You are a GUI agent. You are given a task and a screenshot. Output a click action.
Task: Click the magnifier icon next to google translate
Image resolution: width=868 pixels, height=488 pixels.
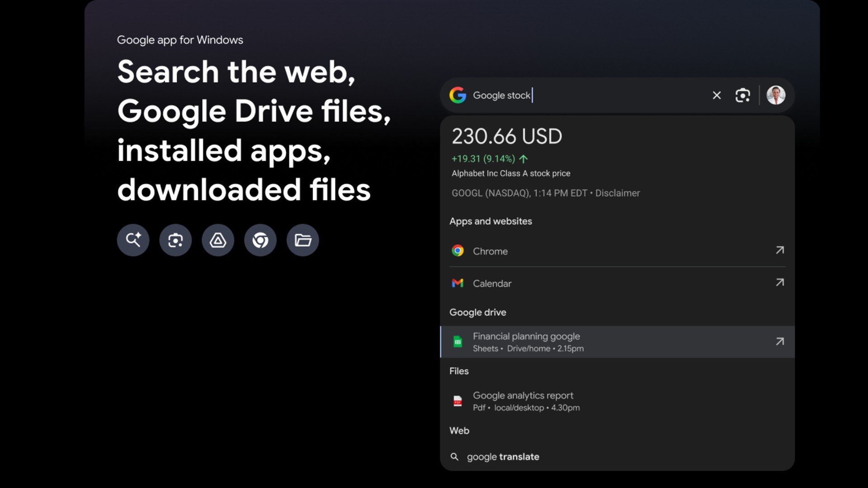454,457
